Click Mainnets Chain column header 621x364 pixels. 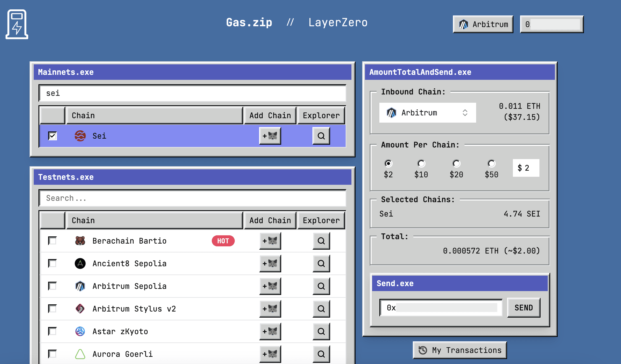155,115
